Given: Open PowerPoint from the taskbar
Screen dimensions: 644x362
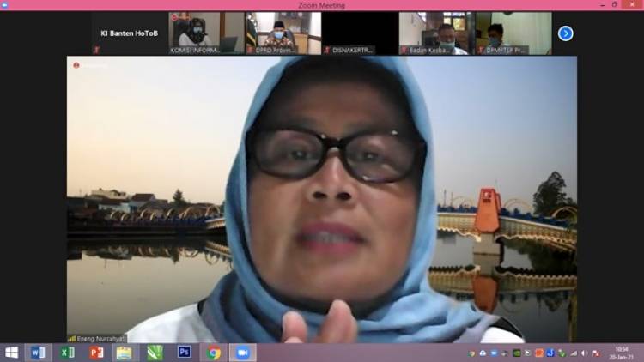Looking at the screenshot, I should click(96, 353).
